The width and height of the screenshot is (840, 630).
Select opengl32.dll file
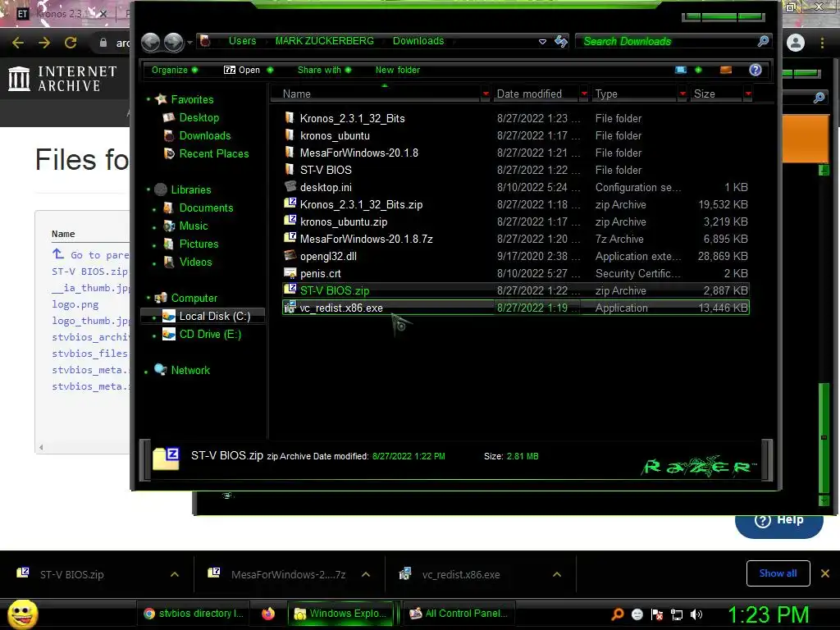[328, 256]
